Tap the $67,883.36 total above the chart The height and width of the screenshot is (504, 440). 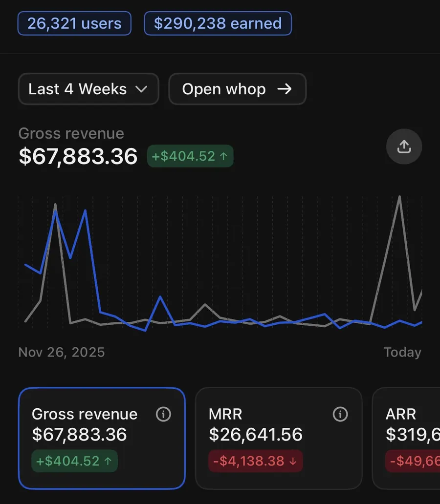pyautogui.click(x=78, y=157)
